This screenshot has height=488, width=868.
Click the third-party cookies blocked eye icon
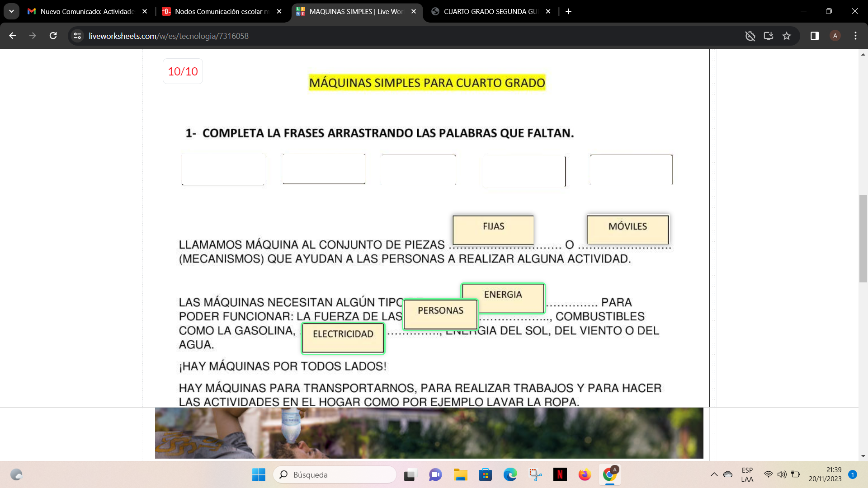(750, 36)
